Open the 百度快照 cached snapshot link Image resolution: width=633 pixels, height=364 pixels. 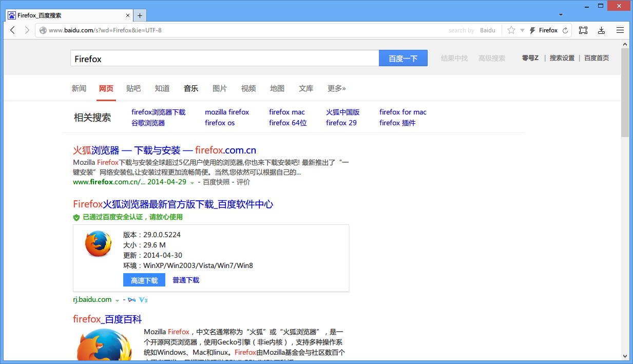point(216,182)
